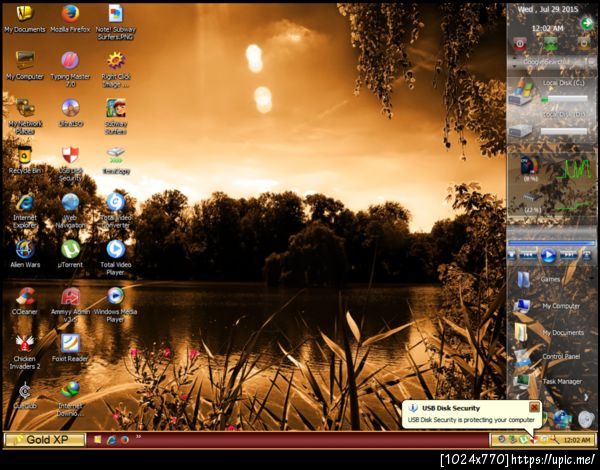Click the yellow button under sidebar clock
Viewport: 600px width, 470px height.
click(x=584, y=44)
